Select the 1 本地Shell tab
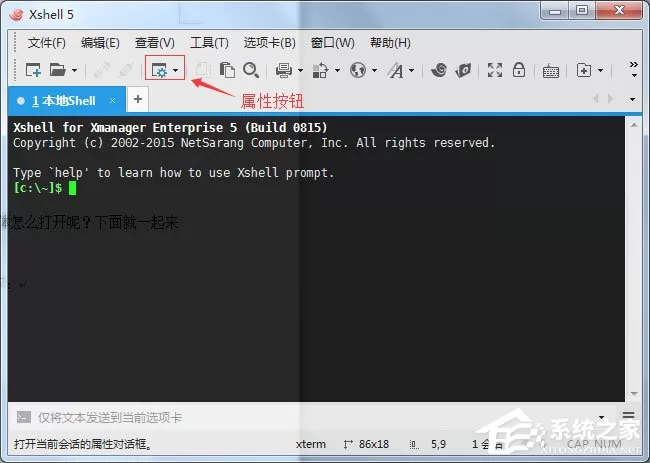Image resolution: width=650 pixels, height=463 pixels. [x=66, y=100]
